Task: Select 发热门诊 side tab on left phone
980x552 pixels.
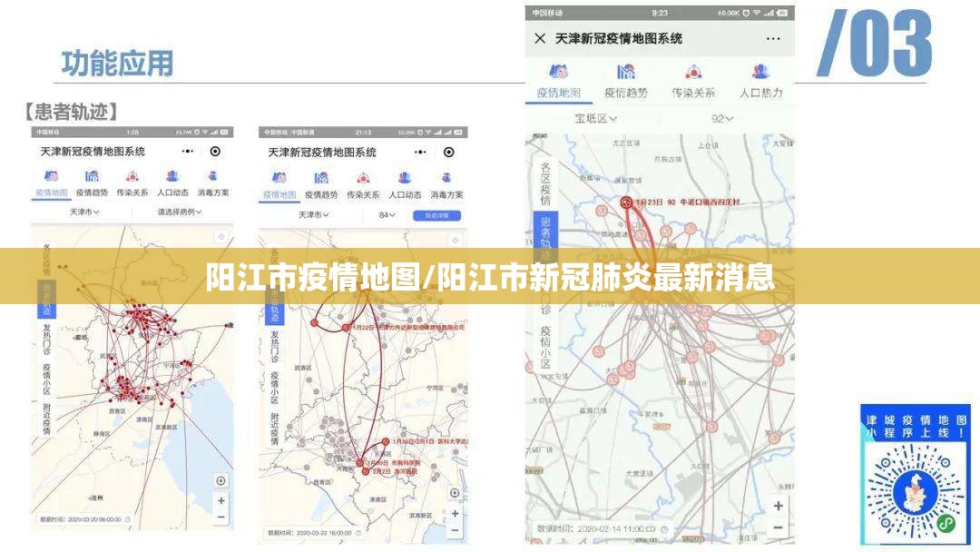Action: pos(46,340)
